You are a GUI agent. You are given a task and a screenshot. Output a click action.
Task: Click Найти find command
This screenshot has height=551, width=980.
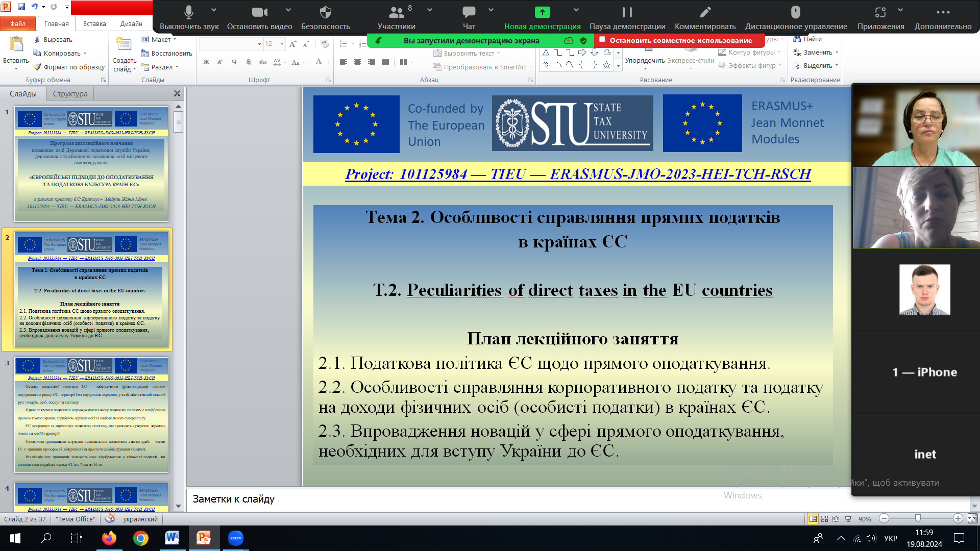coord(807,39)
